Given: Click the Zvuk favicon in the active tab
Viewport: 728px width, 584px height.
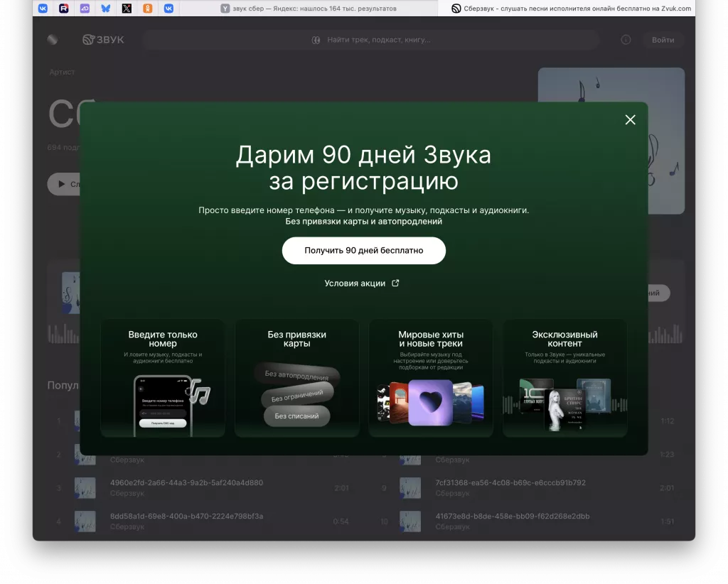Looking at the screenshot, I should (x=456, y=8).
